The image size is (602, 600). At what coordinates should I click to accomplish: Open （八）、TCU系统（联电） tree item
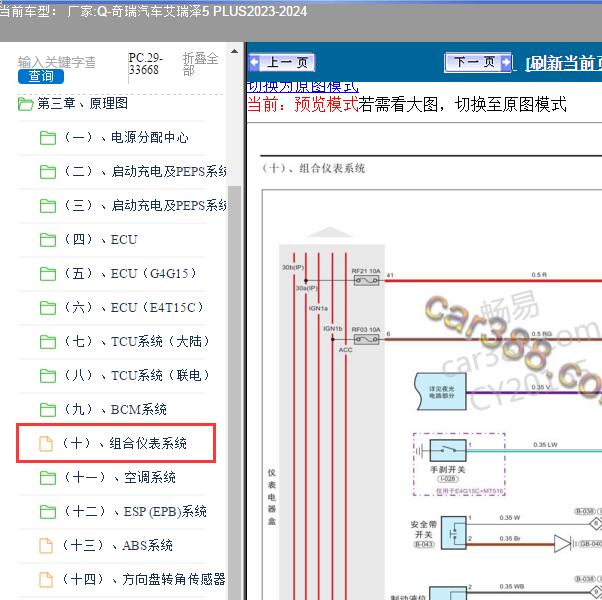point(136,375)
